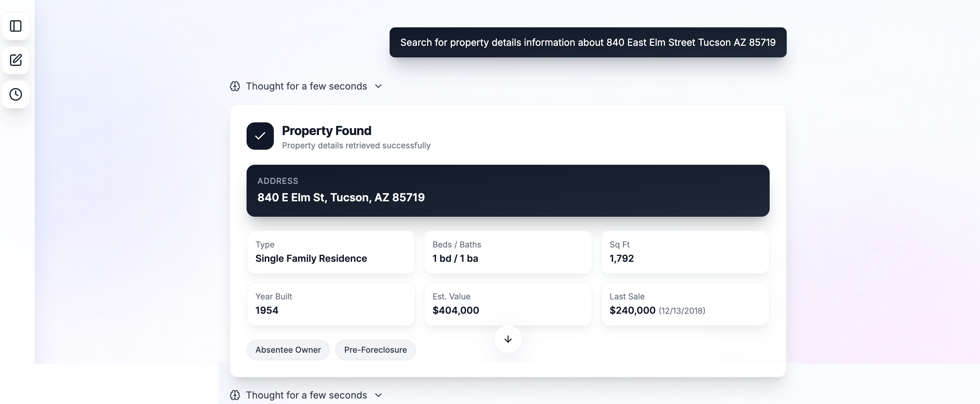This screenshot has height=404, width=980.
Task: Select the Absentee Owner tag
Action: 288,350
